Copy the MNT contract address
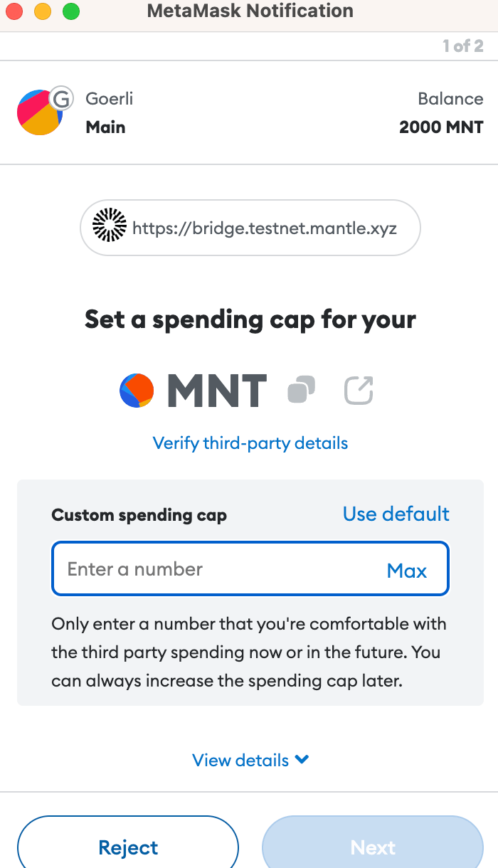Image resolution: width=498 pixels, height=868 pixels. [x=302, y=391]
